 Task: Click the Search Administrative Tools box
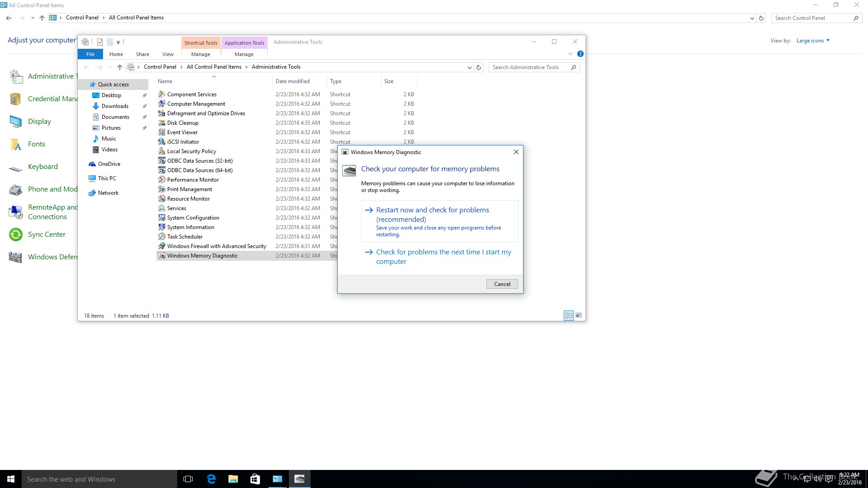point(534,67)
